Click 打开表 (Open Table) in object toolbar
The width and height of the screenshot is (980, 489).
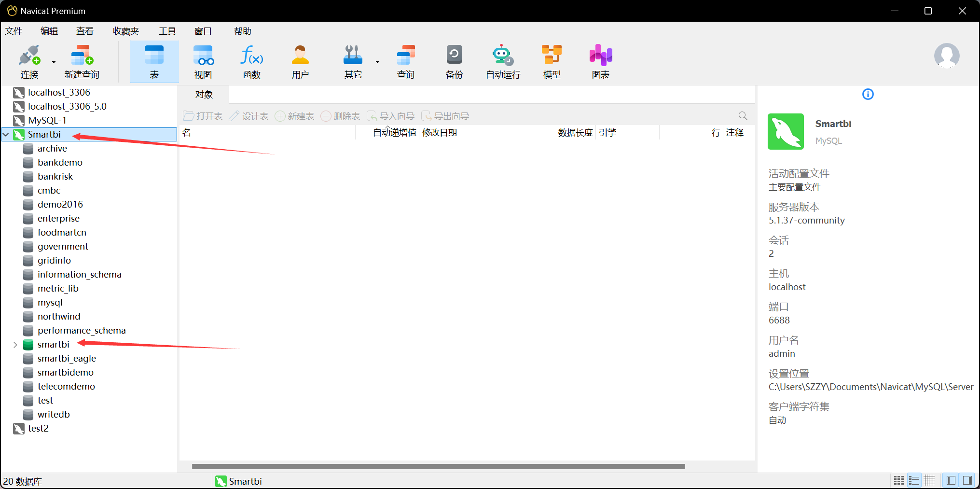click(203, 116)
